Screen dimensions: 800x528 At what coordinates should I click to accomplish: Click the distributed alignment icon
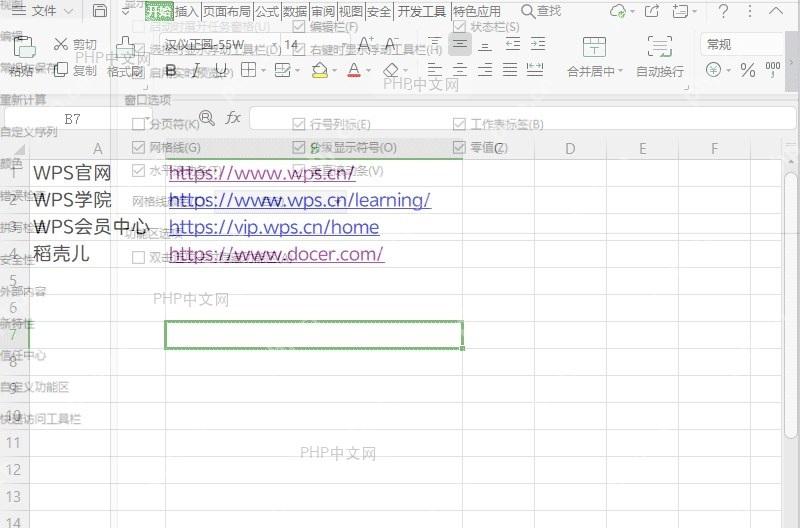(535, 69)
